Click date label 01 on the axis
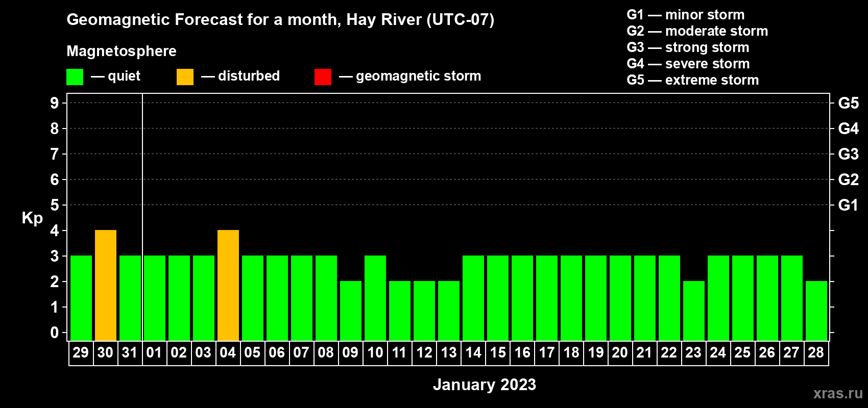 click(154, 352)
